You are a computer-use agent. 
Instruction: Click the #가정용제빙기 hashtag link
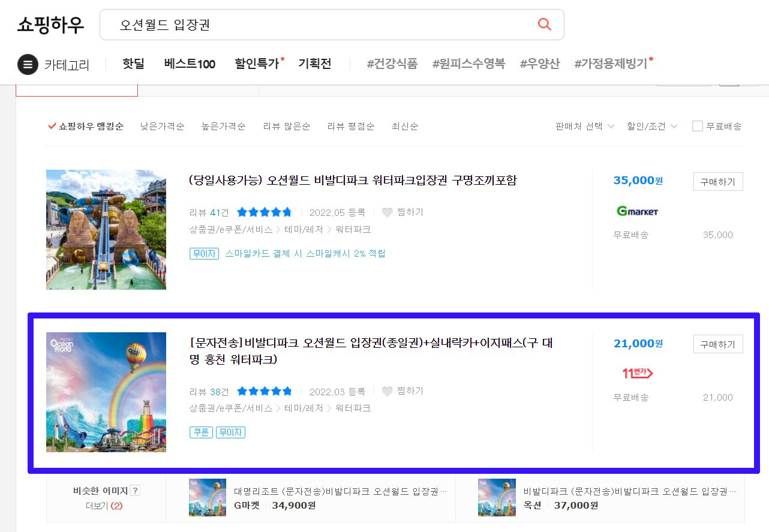coord(611,64)
